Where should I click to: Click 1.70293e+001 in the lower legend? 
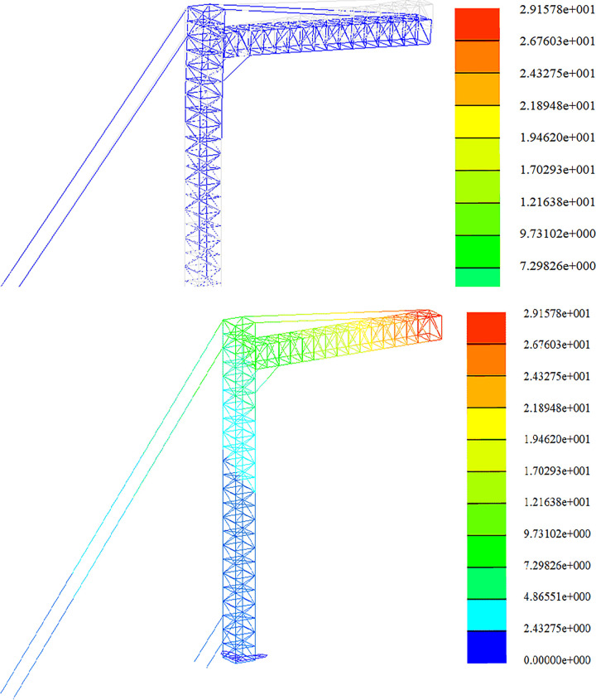(557, 471)
